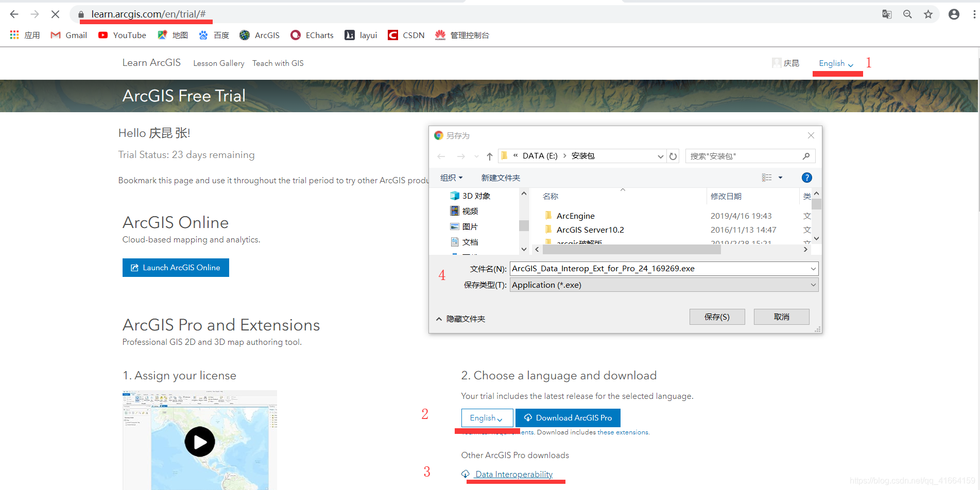Sort by the 名称 column header
Image resolution: width=980 pixels, height=490 pixels.
tap(551, 196)
